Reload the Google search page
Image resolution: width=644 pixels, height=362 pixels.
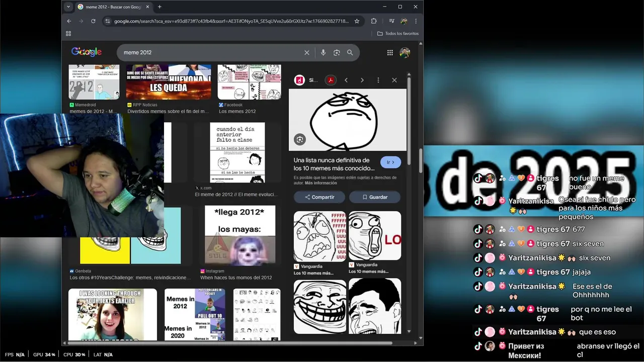point(93,21)
